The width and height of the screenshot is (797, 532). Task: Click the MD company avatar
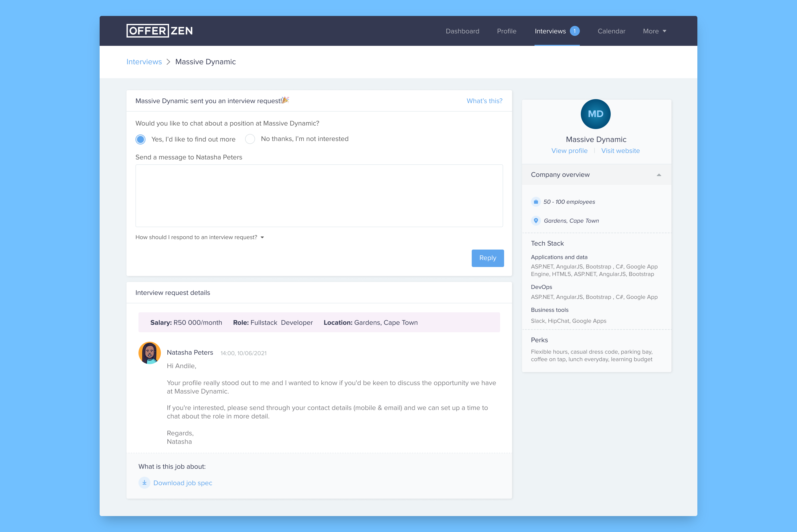pyautogui.click(x=596, y=114)
